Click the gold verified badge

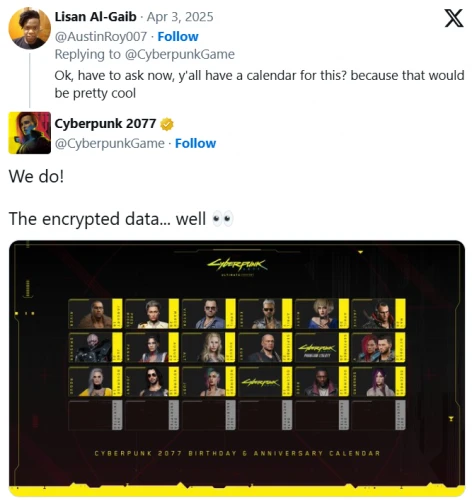click(167, 124)
